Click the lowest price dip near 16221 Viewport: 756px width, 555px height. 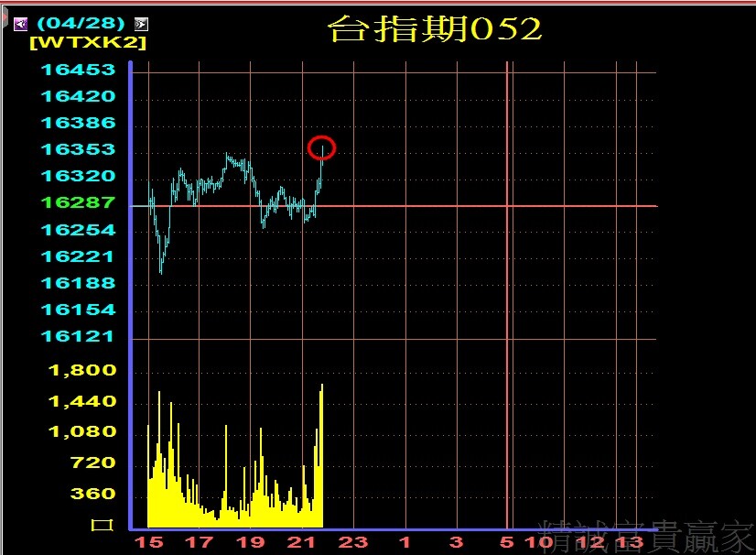tap(161, 268)
